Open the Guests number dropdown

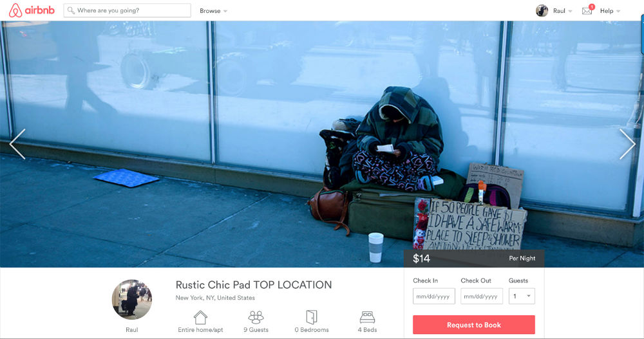pos(522,297)
